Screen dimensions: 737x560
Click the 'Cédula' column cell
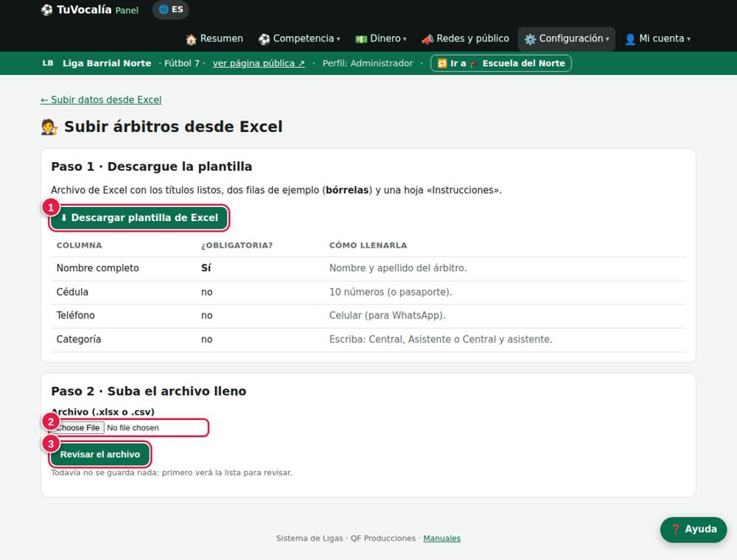click(x=72, y=292)
